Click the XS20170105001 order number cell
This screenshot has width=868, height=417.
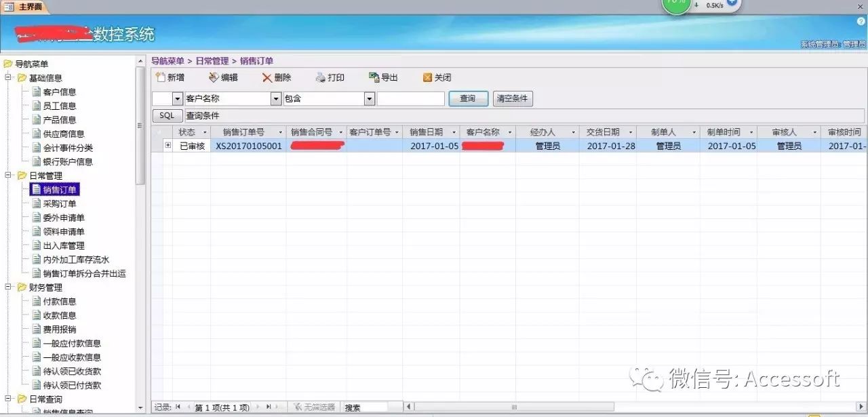click(249, 146)
